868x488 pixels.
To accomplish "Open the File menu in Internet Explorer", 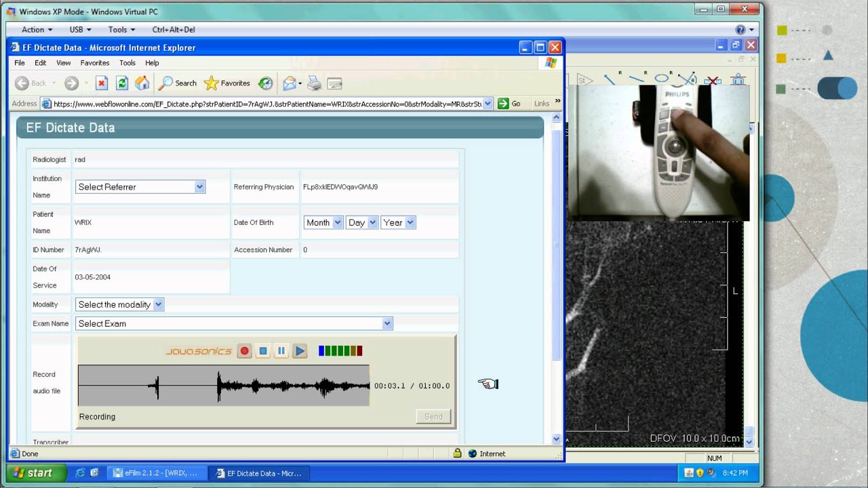I will pos(20,63).
